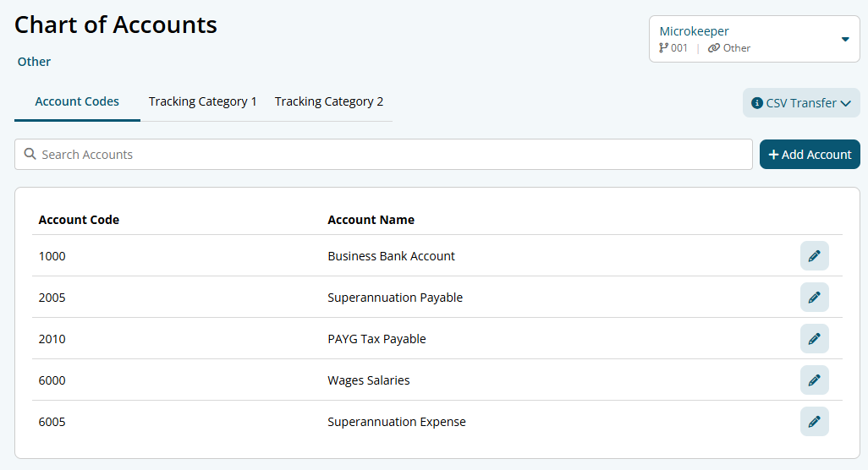Follow the Other link under the title

tap(34, 62)
